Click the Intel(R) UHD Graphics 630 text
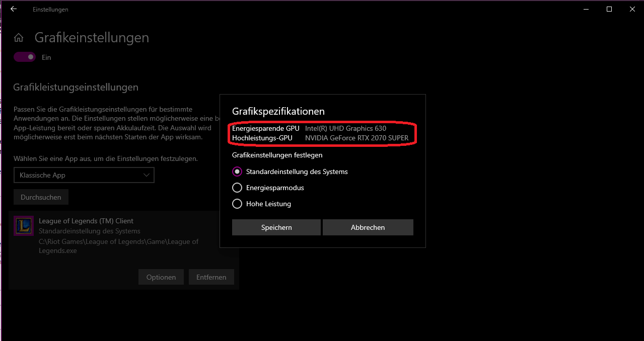This screenshot has width=644, height=341. [x=345, y=128]
